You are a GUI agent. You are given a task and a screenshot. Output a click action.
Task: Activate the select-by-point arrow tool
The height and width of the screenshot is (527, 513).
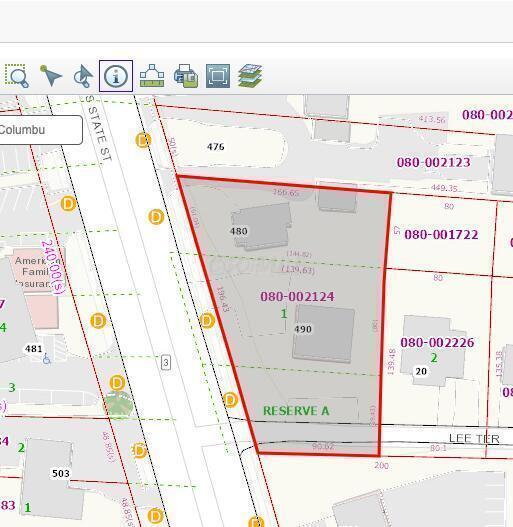[x=50, y=76]
